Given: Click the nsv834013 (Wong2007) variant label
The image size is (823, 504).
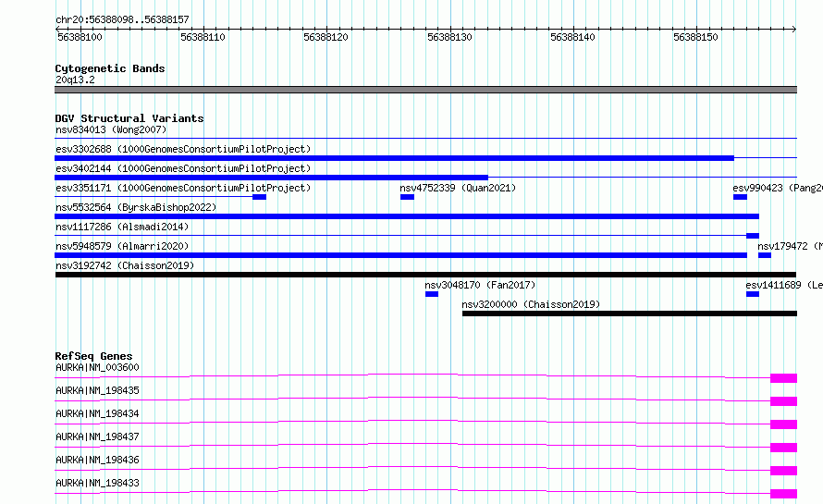Looking at the screenshot, I should tap(111, 129).
